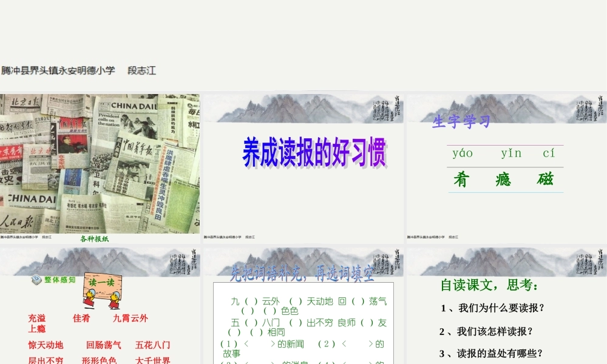
Task: Click the 读一读 signboard cartoon icon
Action: [103, 291]
